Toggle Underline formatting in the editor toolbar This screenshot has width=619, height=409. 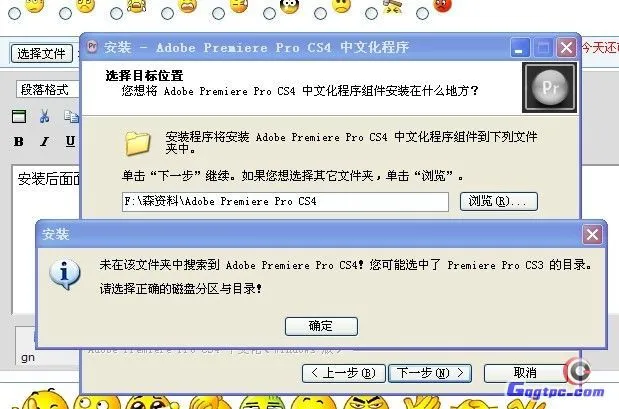point(70,141)
